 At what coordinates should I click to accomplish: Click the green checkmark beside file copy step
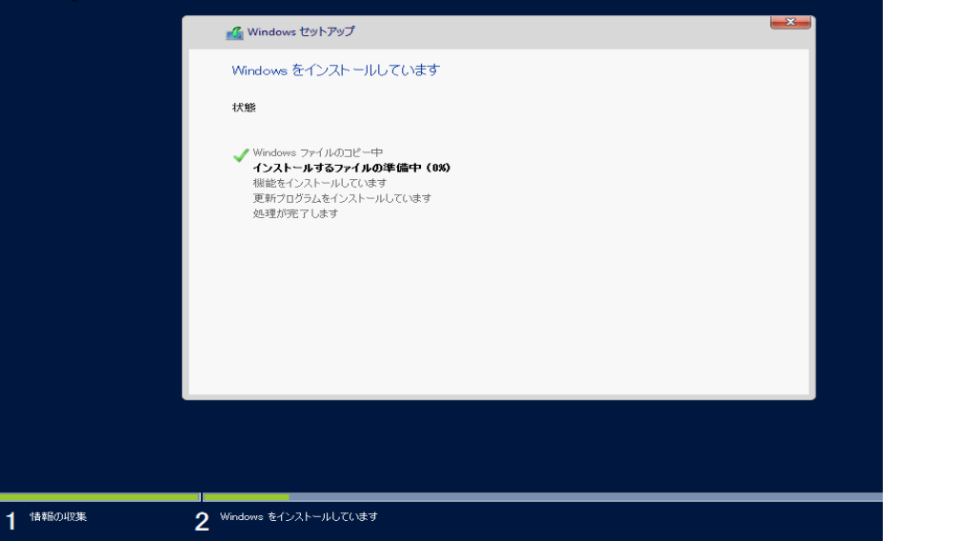pos(241,154)
